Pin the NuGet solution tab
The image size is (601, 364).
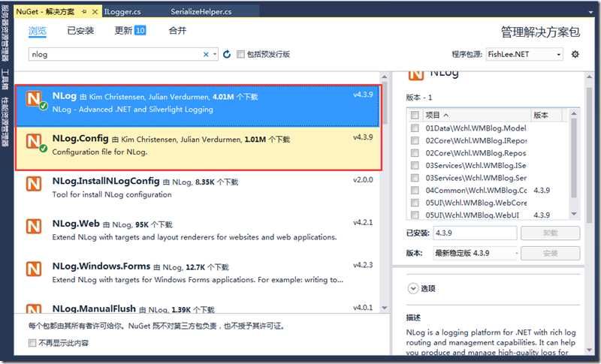[84, 12]
